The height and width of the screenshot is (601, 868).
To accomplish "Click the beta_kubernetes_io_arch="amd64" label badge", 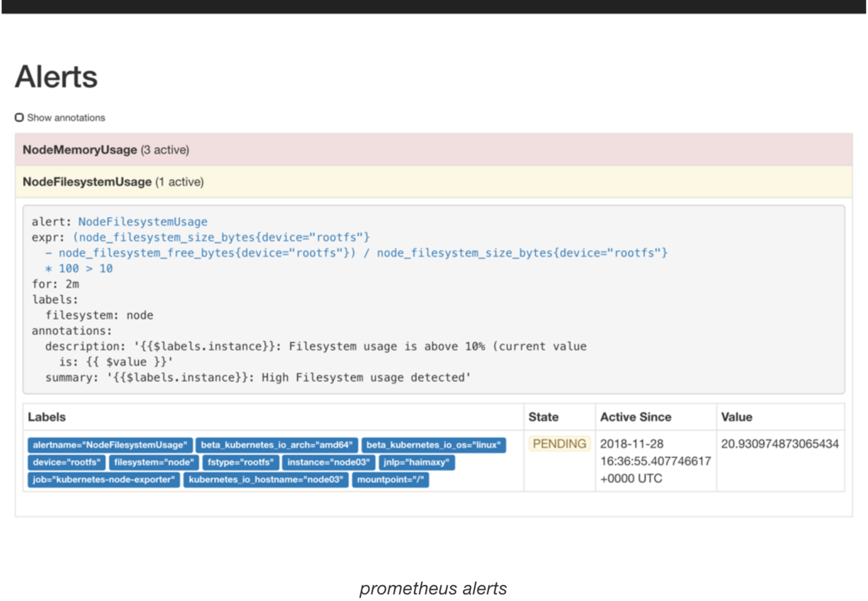I will tap(276, 445).
